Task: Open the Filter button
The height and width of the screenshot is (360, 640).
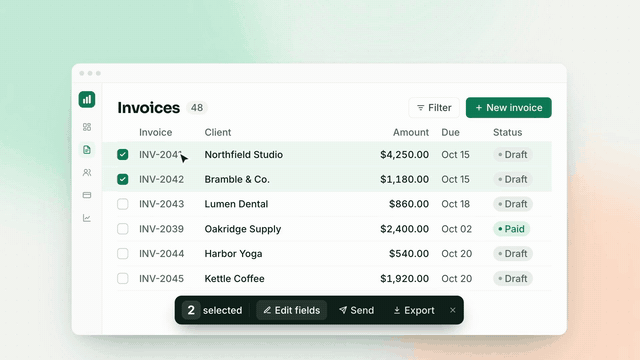Action: [434, 108]
